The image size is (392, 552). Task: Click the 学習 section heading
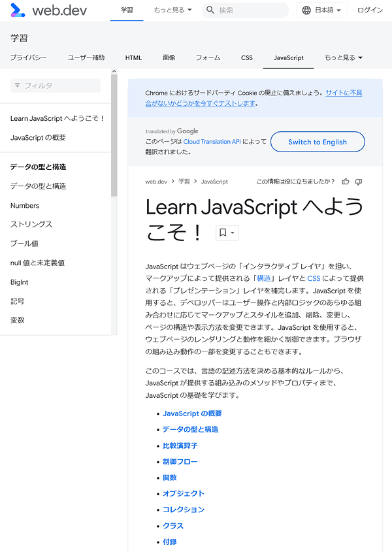[x=19, y=38]
